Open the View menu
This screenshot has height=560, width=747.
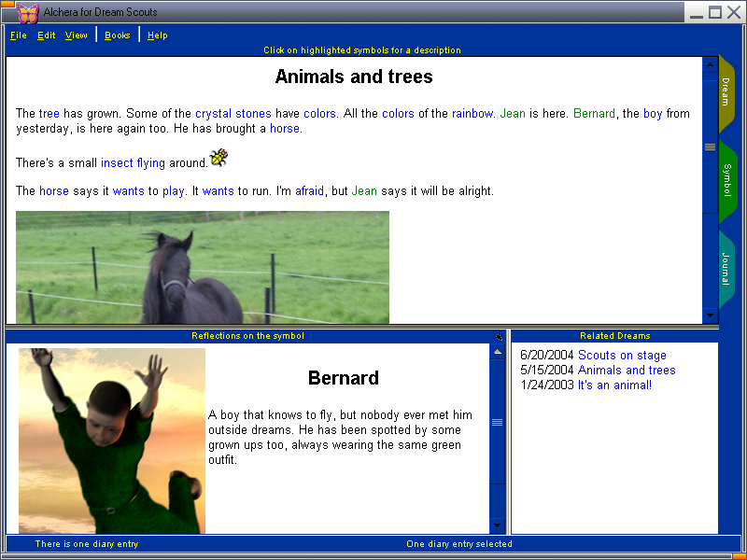click(x=77, y=35)
